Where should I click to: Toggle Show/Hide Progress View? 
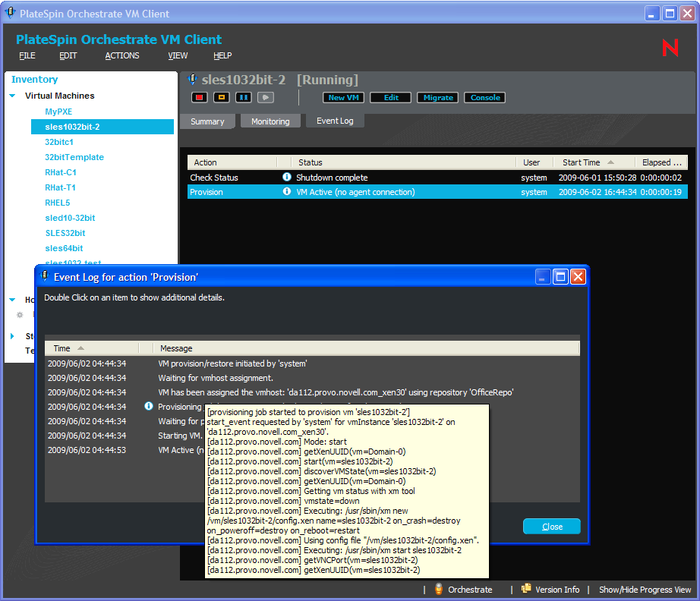[x=645, y=590]
